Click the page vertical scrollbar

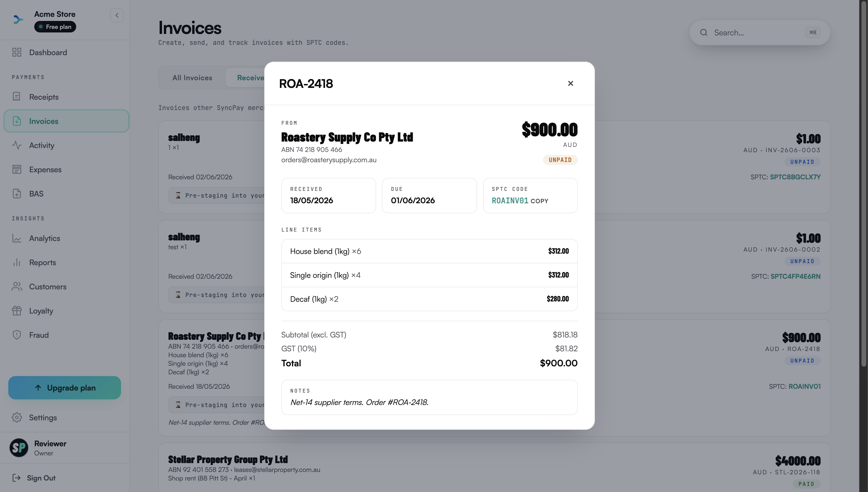(864, 184)
